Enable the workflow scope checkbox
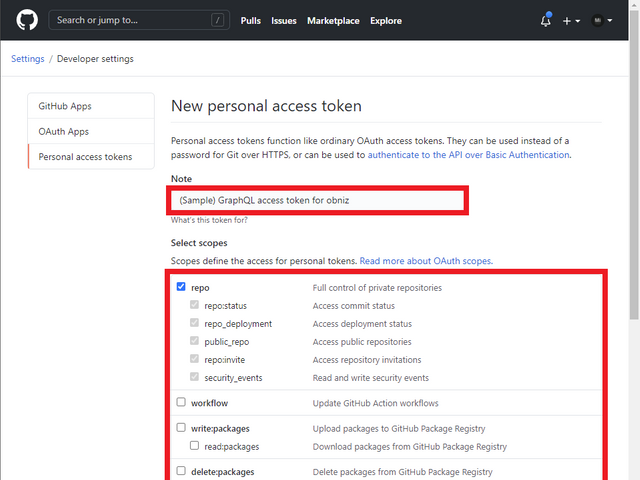This screenshot has height=480, width=640. (x=181, y=402)
